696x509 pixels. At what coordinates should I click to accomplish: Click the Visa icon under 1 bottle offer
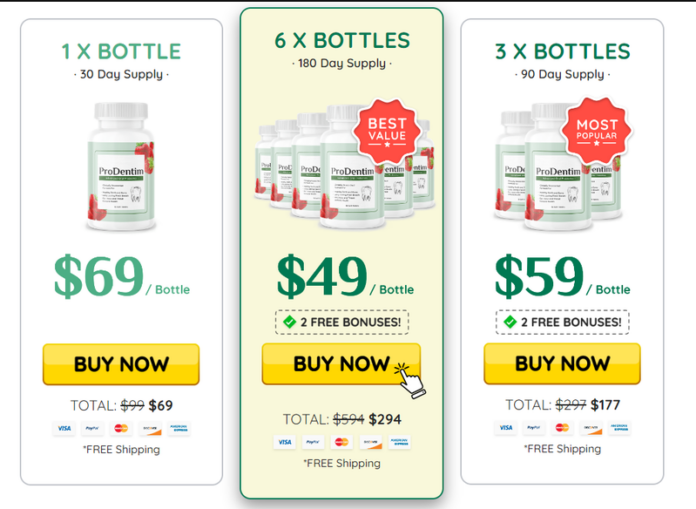(x=64, y=428)
